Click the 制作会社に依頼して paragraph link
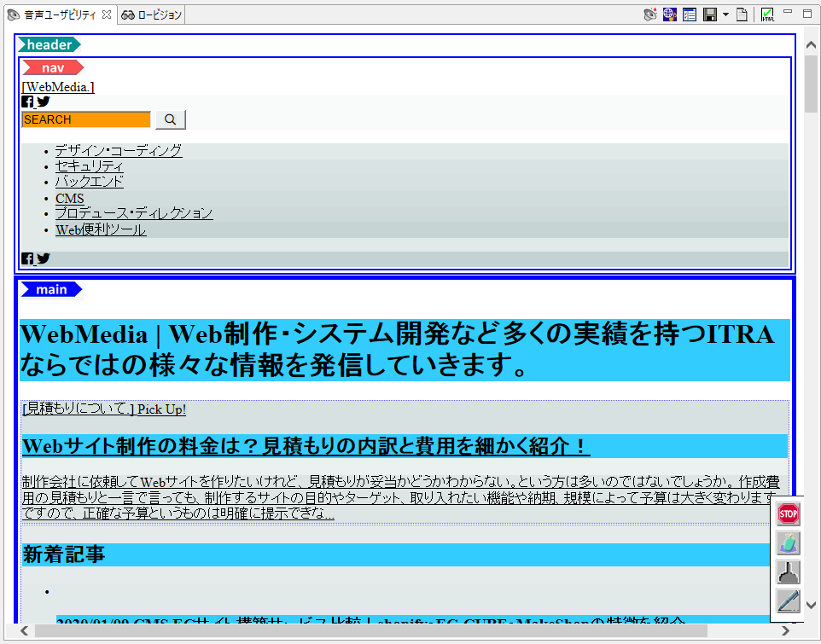 point(401,497)
